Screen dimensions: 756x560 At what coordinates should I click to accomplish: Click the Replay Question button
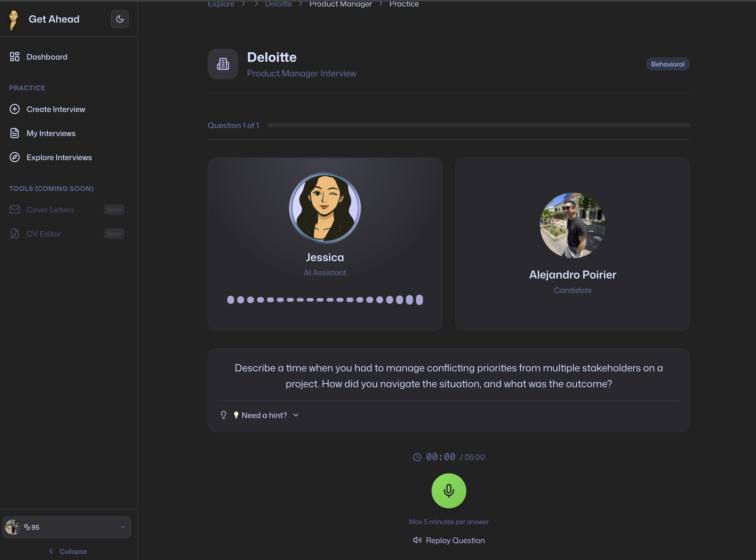click(448, 540)
